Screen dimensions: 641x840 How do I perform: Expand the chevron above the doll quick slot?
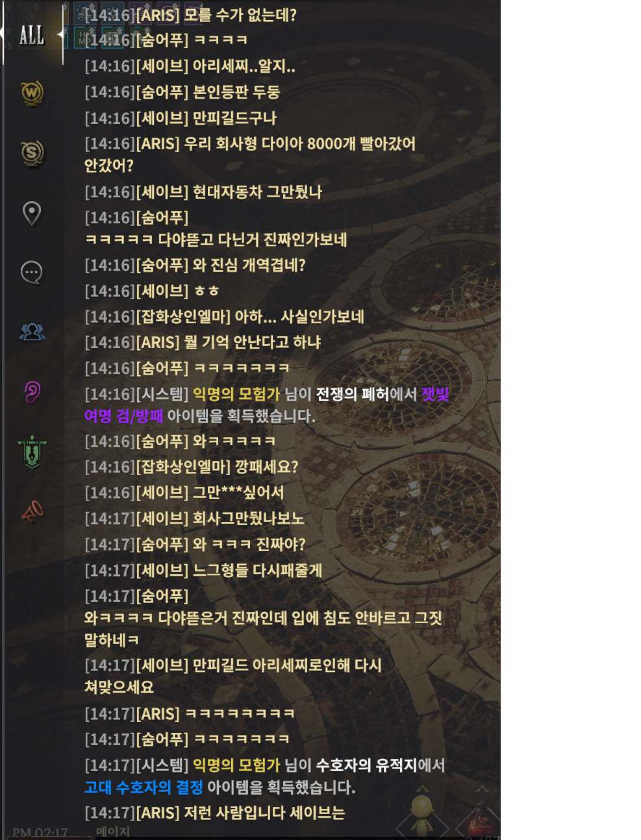(x=423, y=789)
